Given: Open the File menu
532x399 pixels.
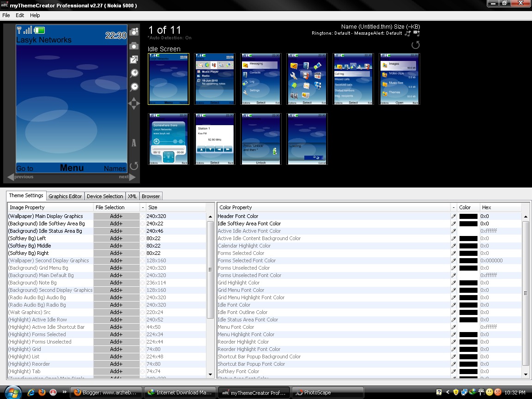Looking at the screenshot, I should [x=6, y=15].
